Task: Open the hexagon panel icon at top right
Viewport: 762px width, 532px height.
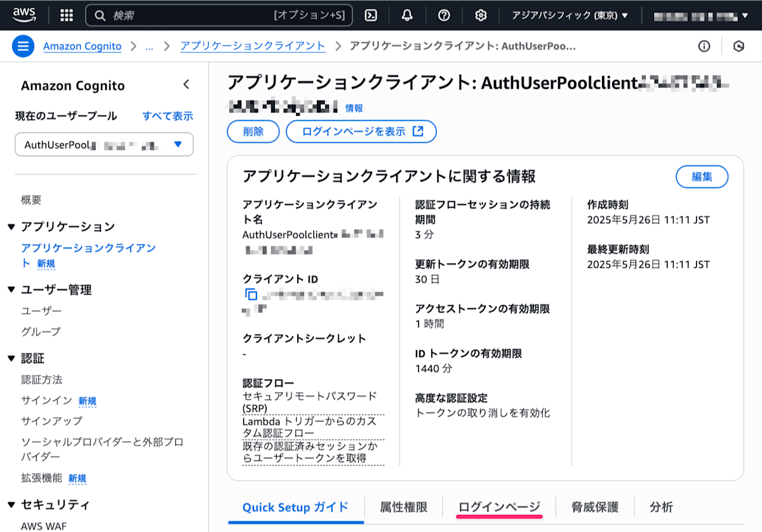Action: pos(739,46)
